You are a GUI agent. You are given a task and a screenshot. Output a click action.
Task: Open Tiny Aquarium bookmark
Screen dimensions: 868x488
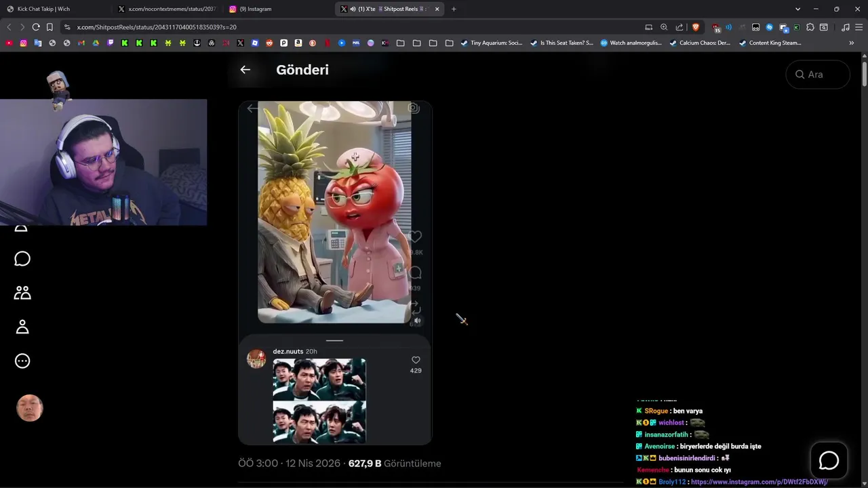click(x=492, y=43)
